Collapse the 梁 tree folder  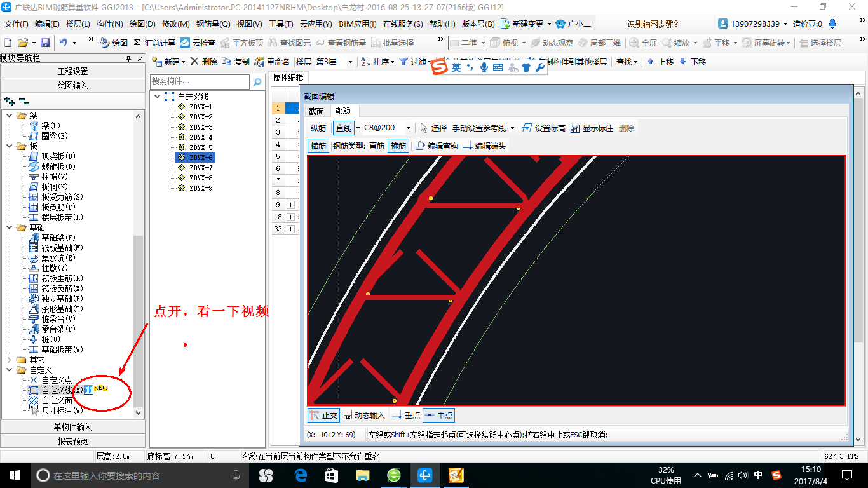pyautogui.click(x=10, y=116)
